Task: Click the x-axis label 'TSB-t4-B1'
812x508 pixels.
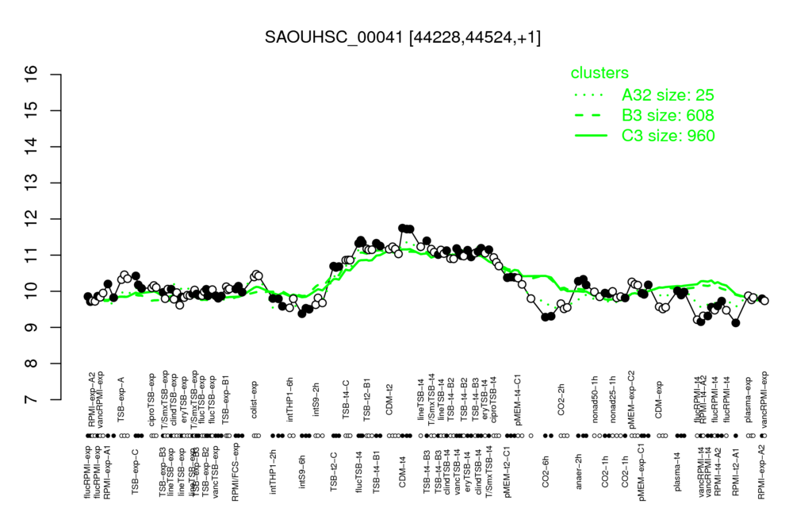Action: coord(377,471)
